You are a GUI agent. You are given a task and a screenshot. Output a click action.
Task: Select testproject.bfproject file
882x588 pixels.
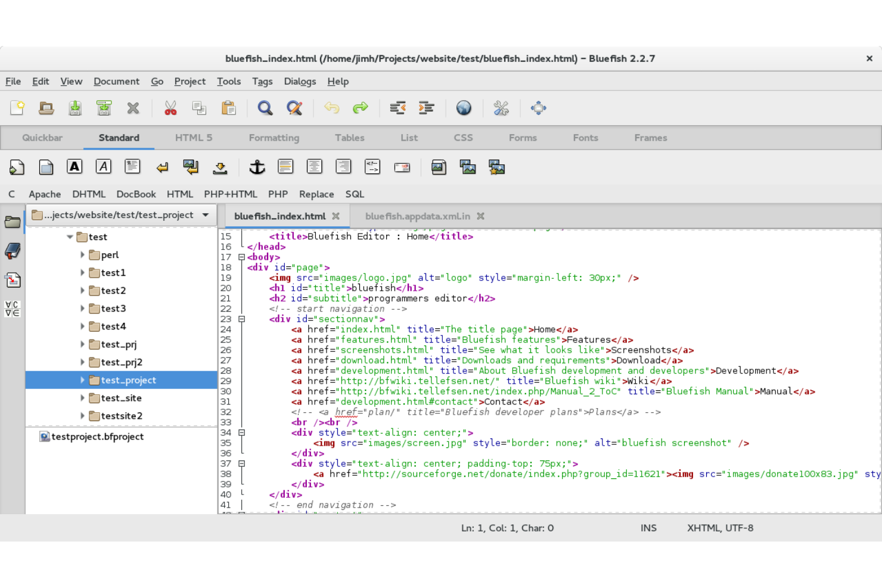tap(92, 437)
